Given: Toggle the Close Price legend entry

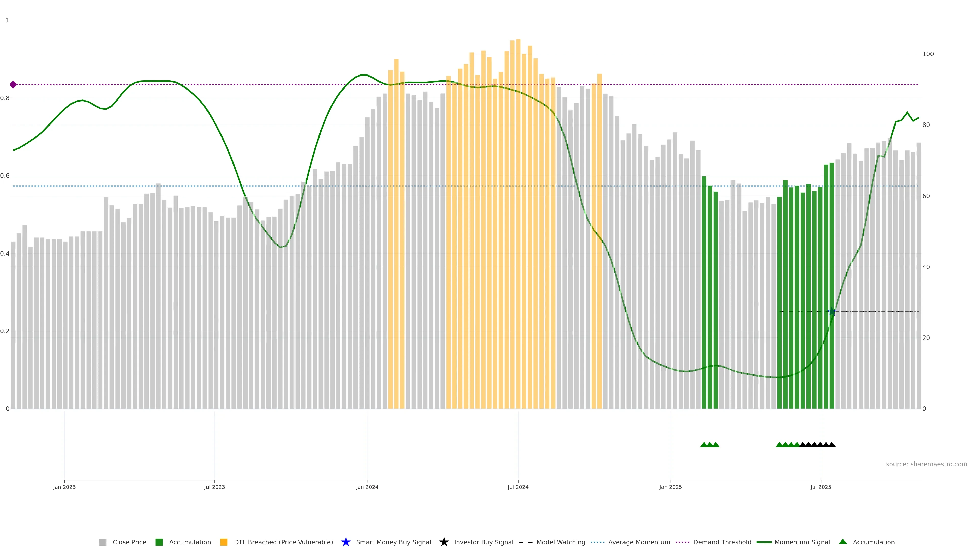Looking at the screenshot, I should coord(129,542).
